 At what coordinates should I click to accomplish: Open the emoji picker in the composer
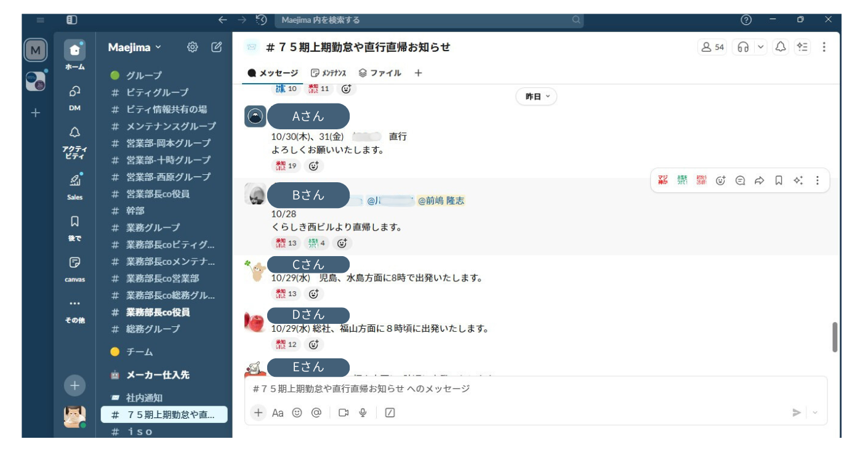[297, 413]
